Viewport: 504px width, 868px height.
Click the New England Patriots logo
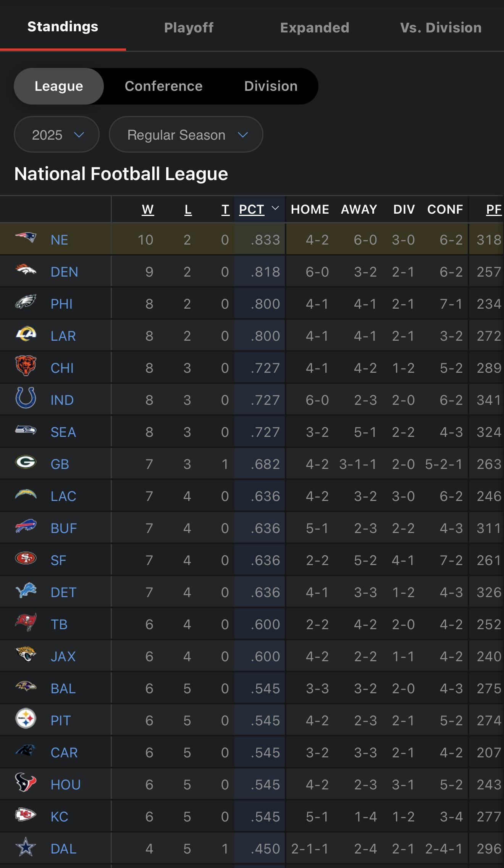[x=26, y=238]
